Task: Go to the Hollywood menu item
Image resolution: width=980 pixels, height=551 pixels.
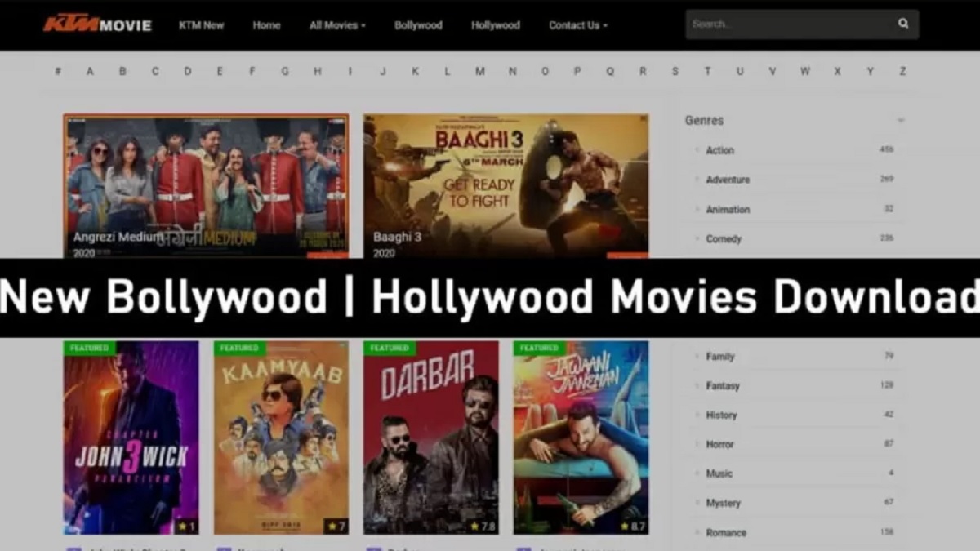Action: click(x=496, y=25)
